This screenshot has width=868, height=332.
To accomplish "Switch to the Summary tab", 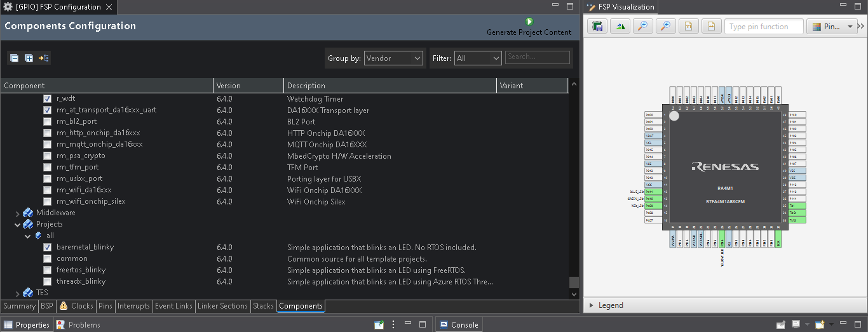I will tap(19, 306).
